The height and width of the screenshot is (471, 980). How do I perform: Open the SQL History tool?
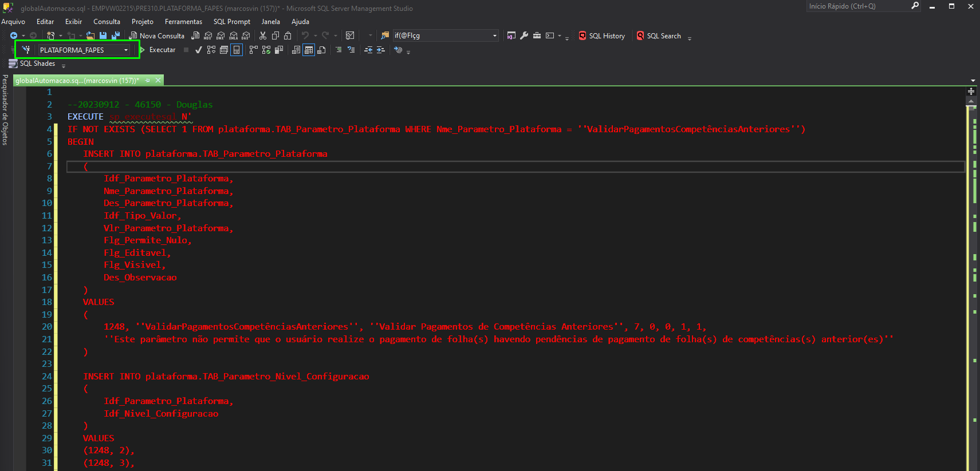pos(602,35)
